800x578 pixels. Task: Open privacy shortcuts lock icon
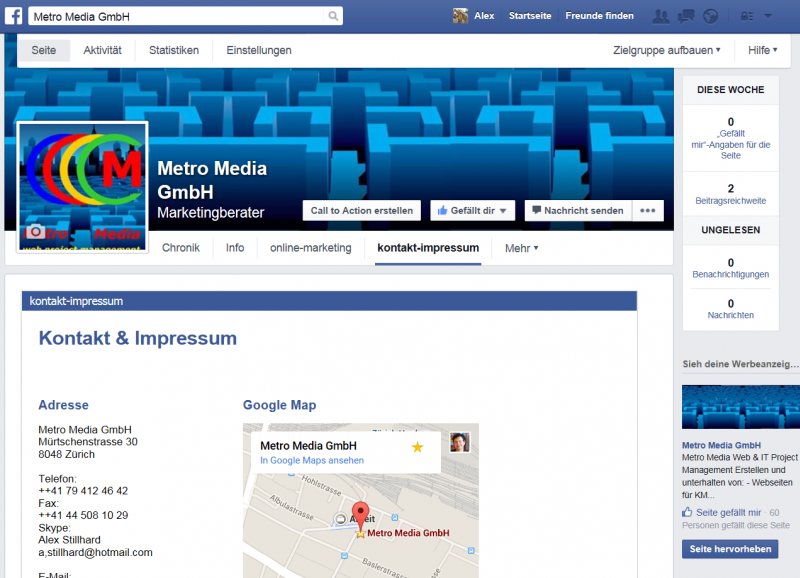tap(747, 16)
